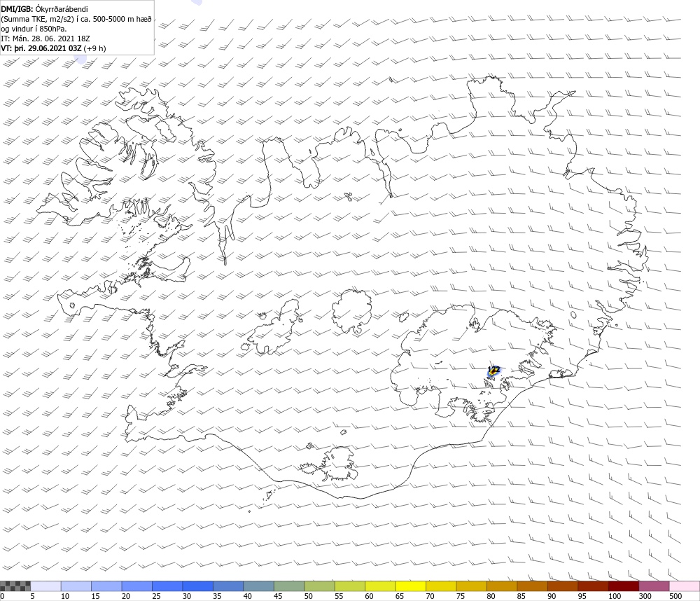Click the 65–70 bright yellow legend swatch
The height and width of the screenshot is (601, 700).
click(x=411, y=586)
